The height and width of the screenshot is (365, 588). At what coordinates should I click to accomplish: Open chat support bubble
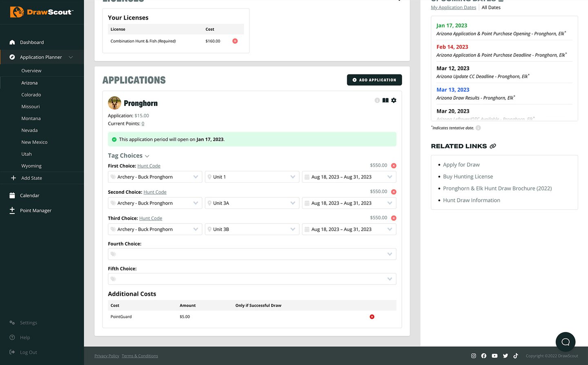566,342
